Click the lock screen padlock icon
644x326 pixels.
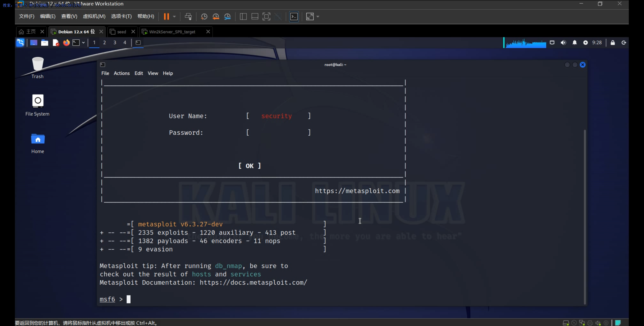point(612,43)
